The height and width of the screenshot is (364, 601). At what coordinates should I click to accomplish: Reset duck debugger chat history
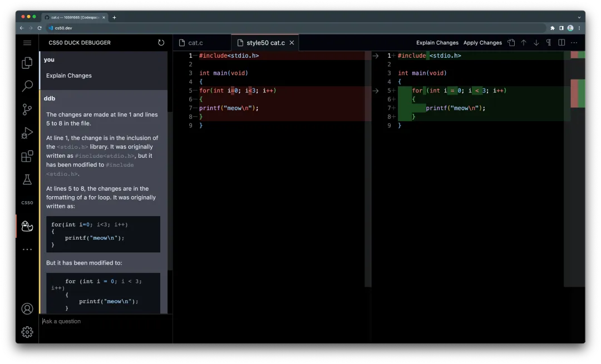click(161, 43)
